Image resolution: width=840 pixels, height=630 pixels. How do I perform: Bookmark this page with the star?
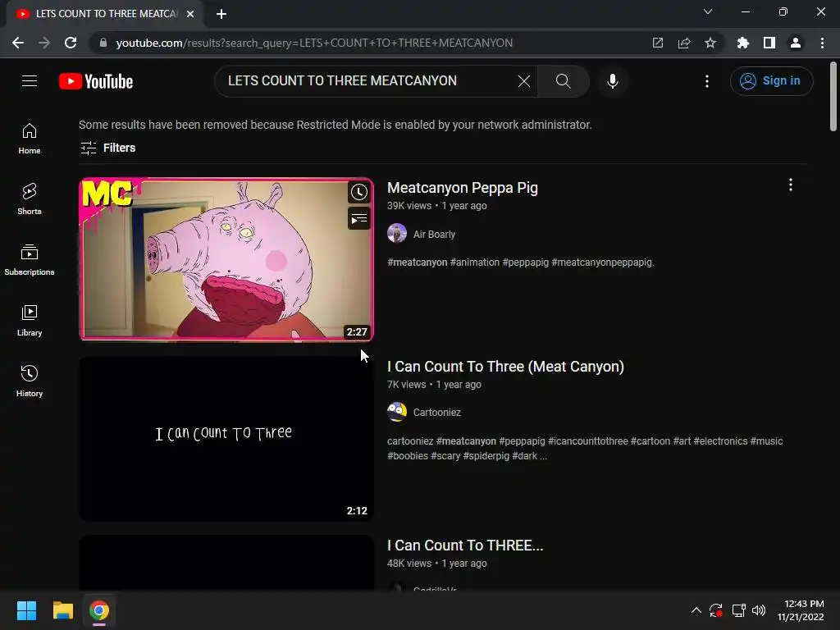[710, 43]
